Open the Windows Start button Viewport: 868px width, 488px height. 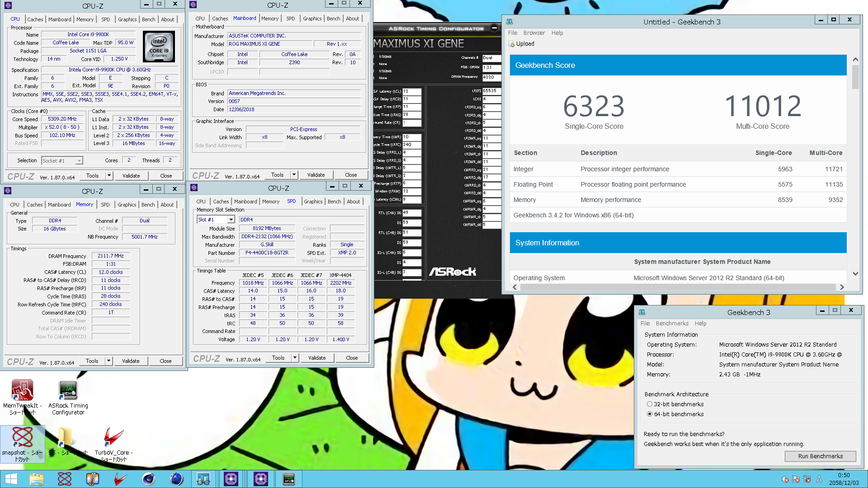click(11, 479)
